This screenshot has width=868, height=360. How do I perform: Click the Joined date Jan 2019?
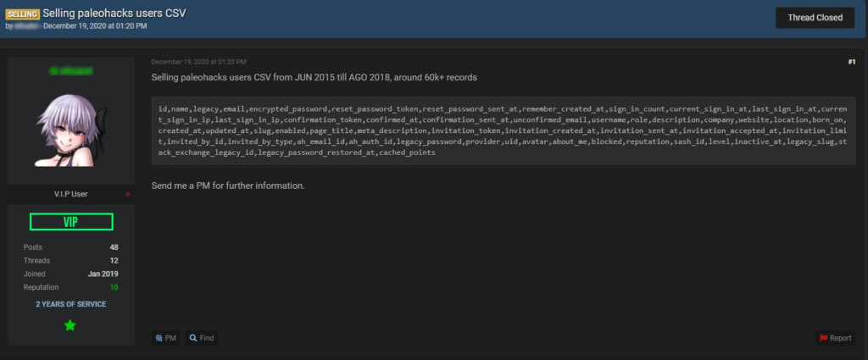[103, 274]
